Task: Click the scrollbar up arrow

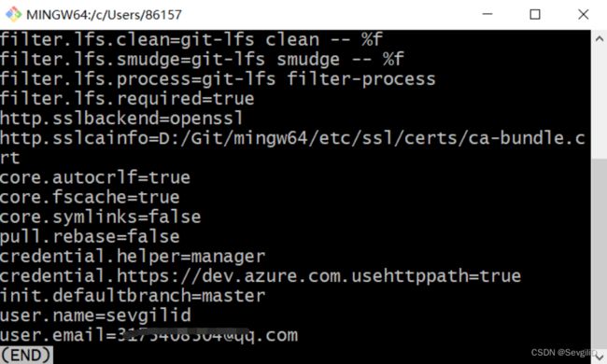Action: [x=600, y=38]
